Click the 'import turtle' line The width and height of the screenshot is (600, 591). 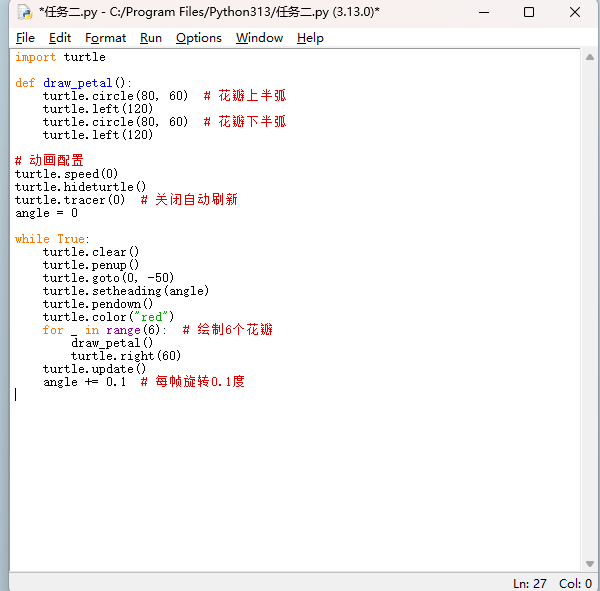(60, 57)
